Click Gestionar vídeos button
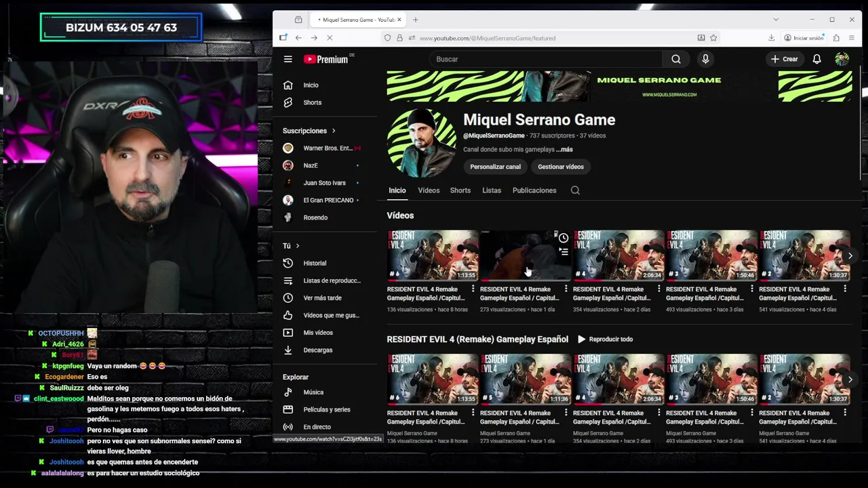The height and width of the screenshot is (488, 868). point(561,167)
